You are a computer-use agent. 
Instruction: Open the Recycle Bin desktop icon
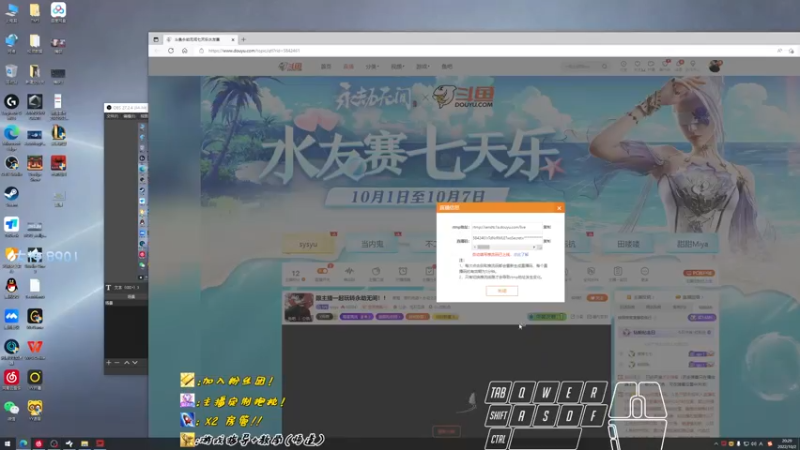coord(11,72)
